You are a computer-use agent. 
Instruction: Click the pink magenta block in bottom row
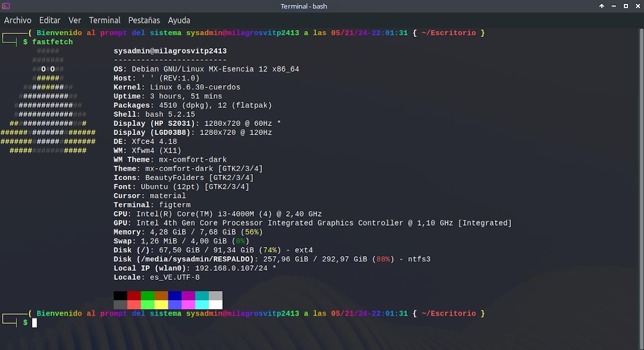click(188, 304)
